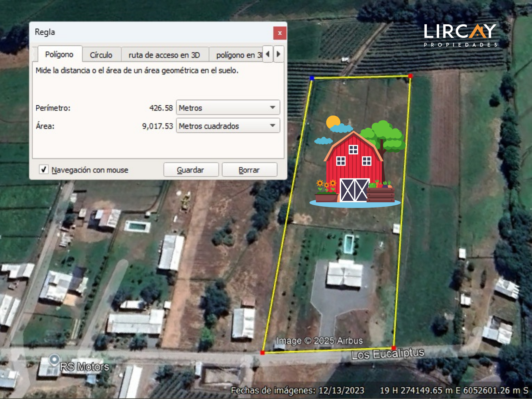Close the Regla dialog with red X
Viewport: 532px width, 399px height.
coord(280,33)
